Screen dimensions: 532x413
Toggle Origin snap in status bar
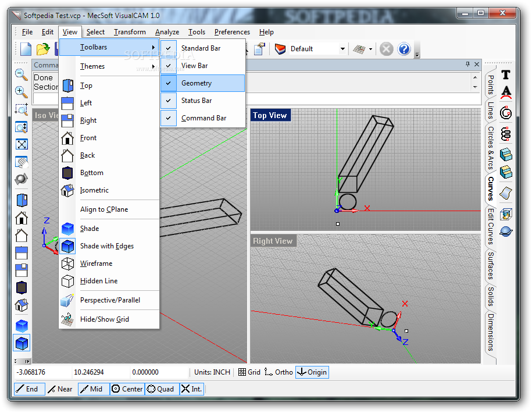(x=312, y=372)
